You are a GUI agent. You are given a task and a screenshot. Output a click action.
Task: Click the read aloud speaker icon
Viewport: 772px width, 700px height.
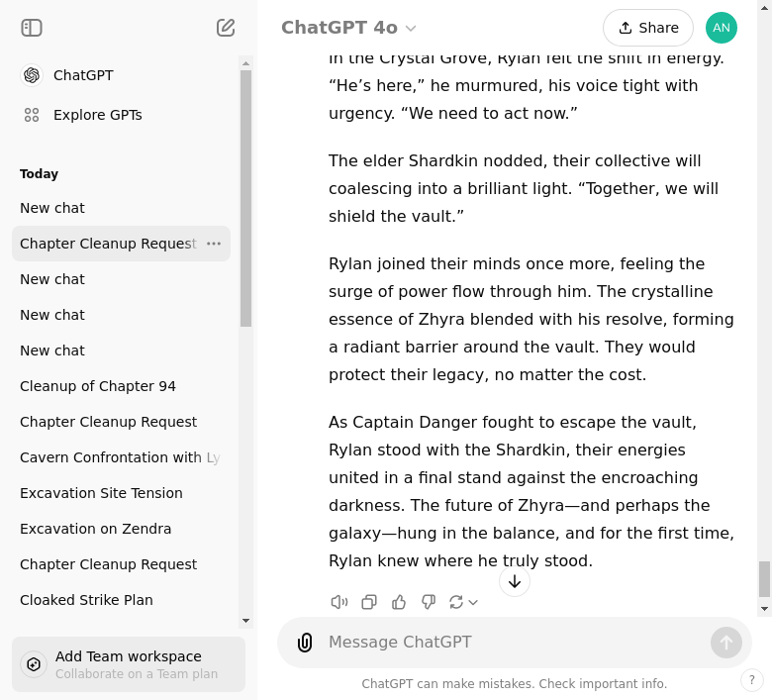pos(339,602)
